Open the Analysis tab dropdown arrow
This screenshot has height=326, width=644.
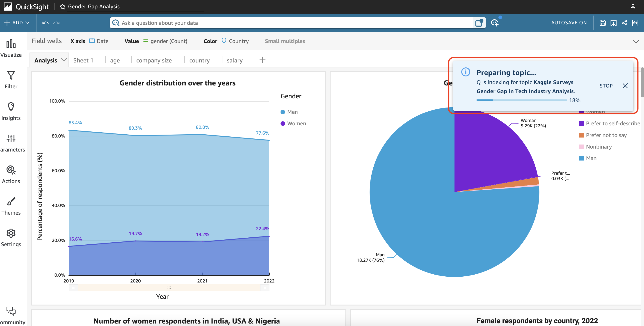64,60
